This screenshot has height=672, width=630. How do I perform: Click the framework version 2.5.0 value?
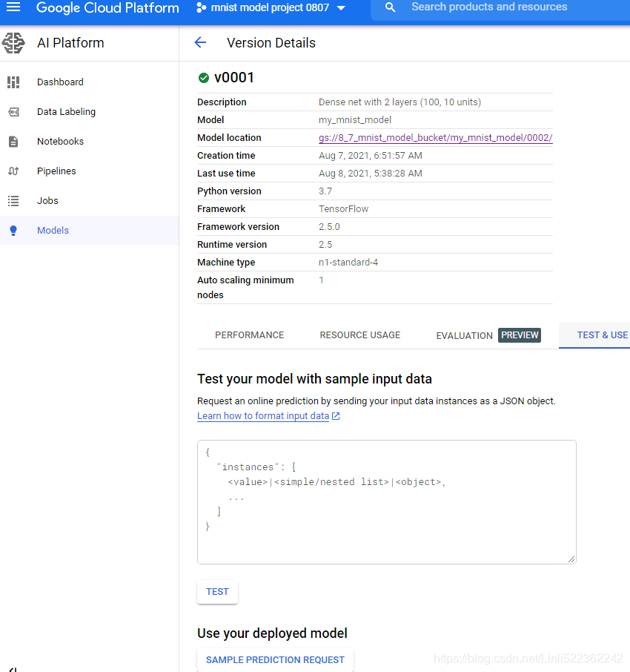click(329, 227)
